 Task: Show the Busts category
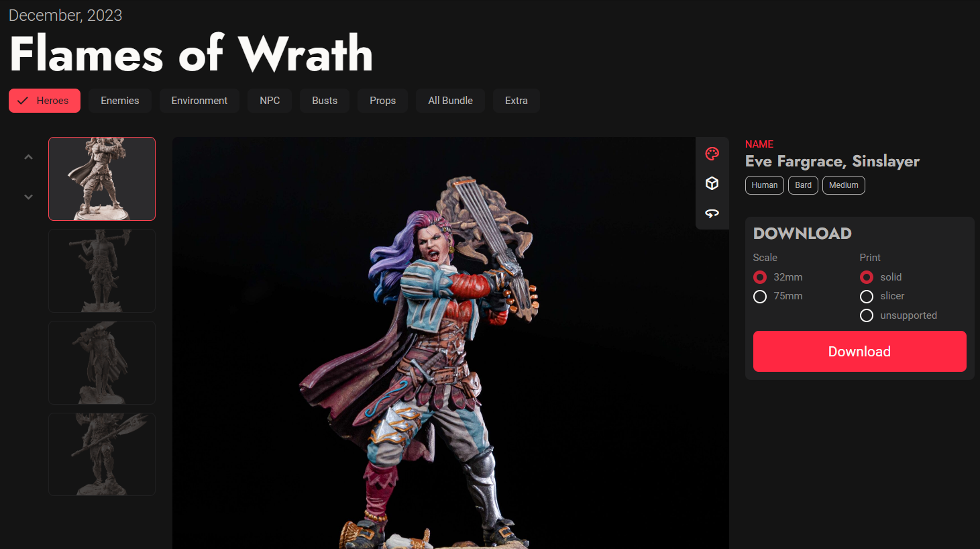pos(325,101)
